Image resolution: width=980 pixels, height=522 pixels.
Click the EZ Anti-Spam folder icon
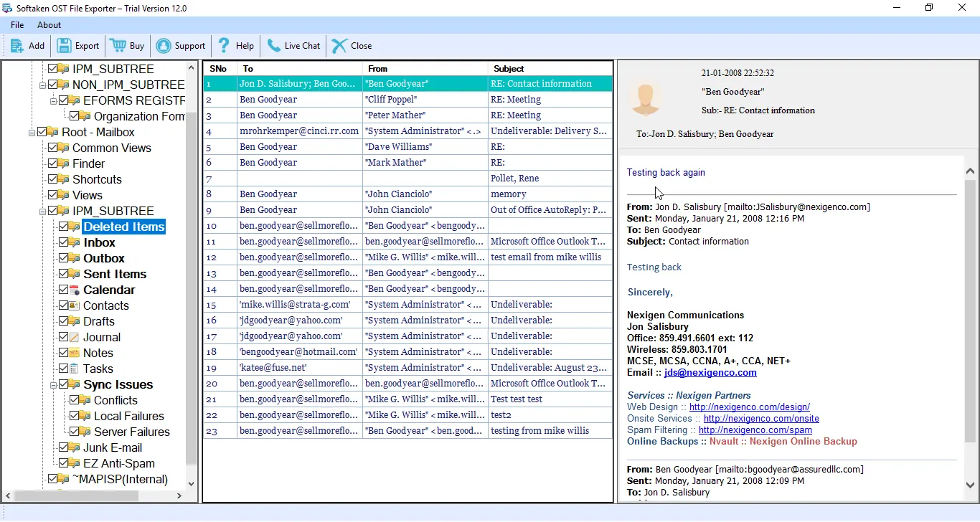point(75,463)
